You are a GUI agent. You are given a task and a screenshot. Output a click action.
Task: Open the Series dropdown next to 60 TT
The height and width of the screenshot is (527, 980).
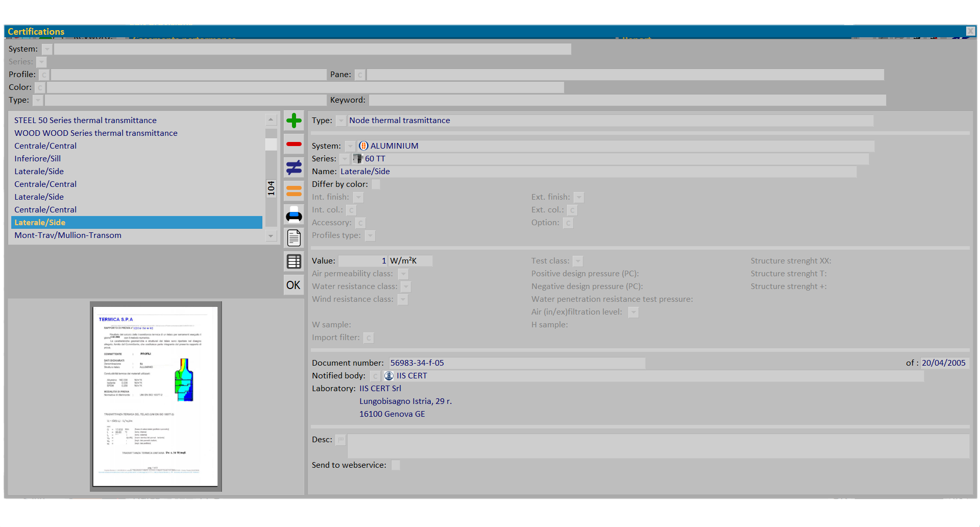(x=345, y=159)
